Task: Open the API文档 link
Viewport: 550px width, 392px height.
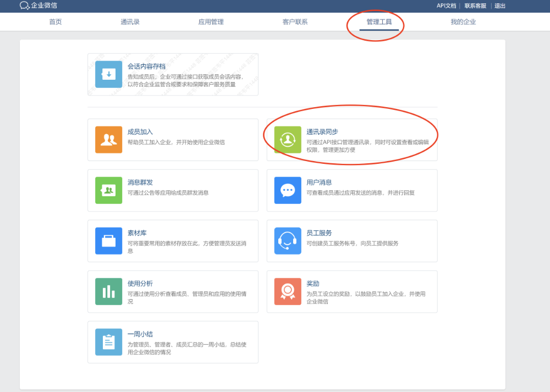Action: (x=446, y=6)
